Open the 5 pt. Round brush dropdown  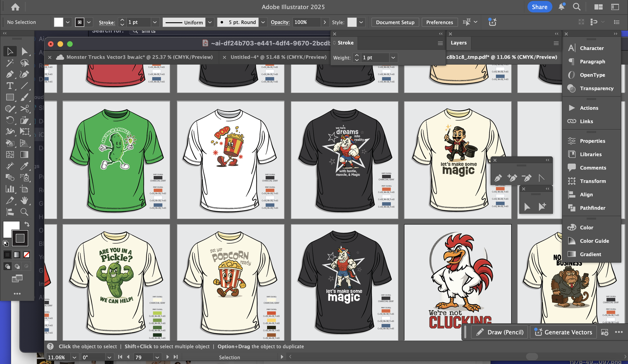tap(263, 22)
